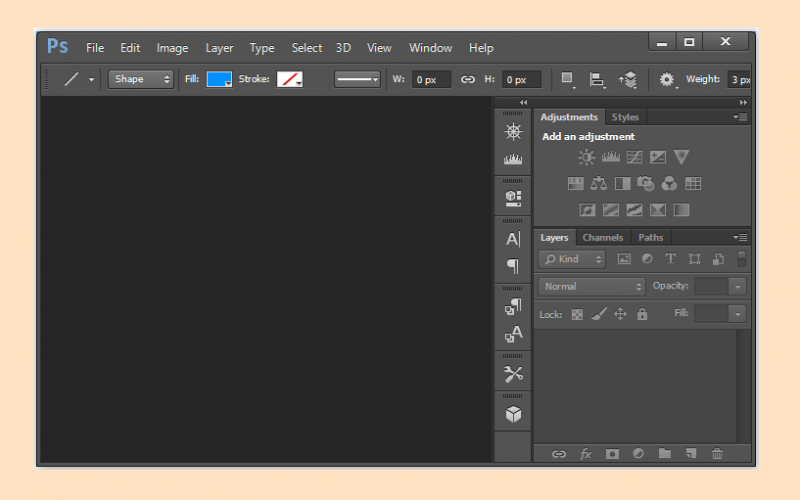Open the path alignment icon

[x=597, y=80]
